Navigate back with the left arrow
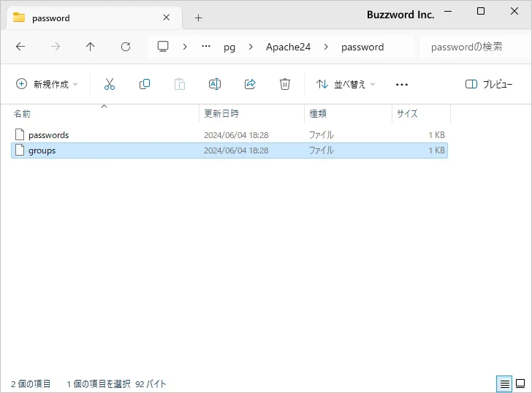 pos(20,47)
